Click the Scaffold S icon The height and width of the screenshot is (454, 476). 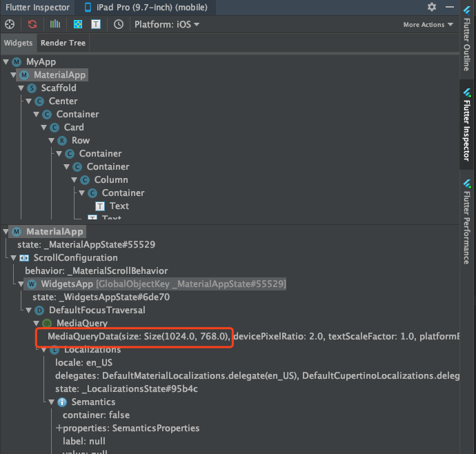pyautogui.click(x=32, y=88)
